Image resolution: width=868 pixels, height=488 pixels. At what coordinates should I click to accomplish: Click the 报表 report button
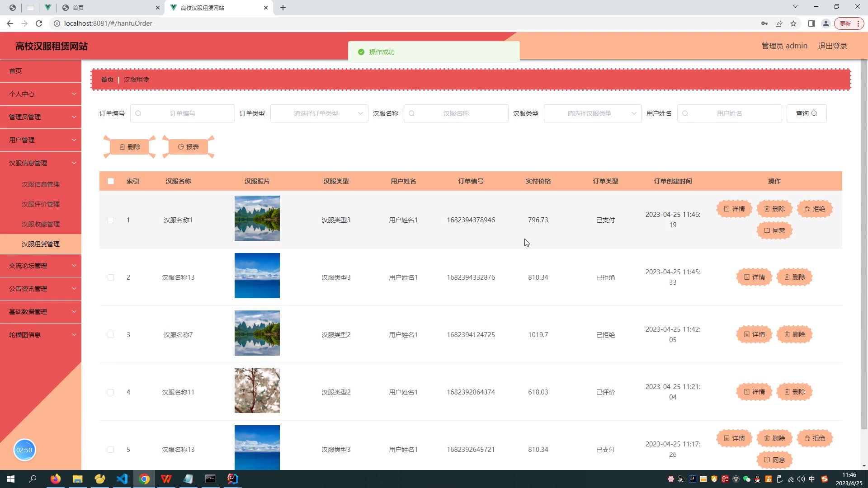[188, 147]
